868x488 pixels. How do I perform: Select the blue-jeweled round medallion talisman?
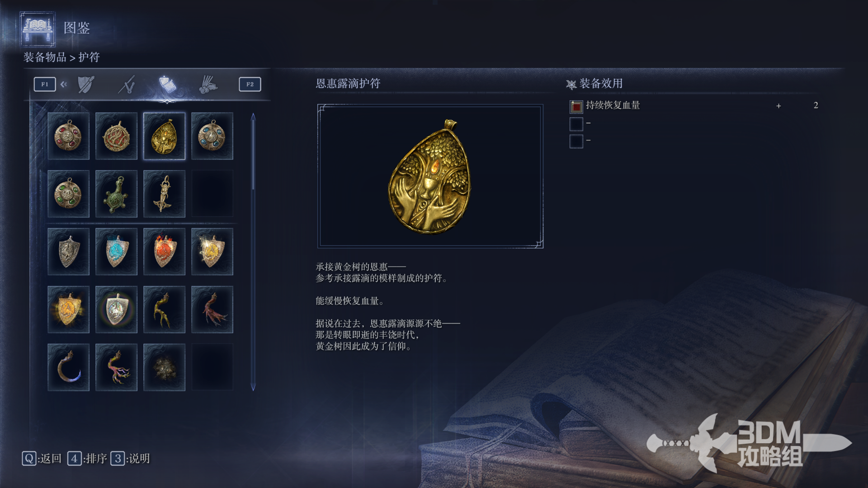coord(212,136)
